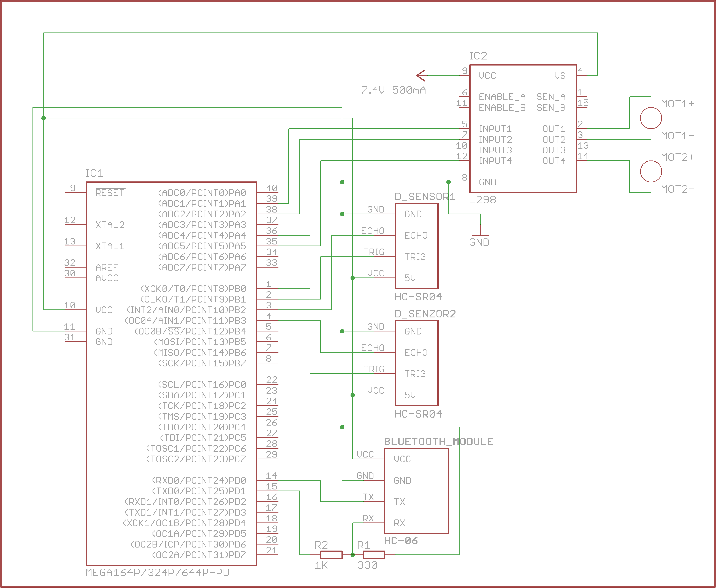The image size is (716, 588).
Task: Click the ENABLE_A pin on IC2
Action: click(502, 97)
